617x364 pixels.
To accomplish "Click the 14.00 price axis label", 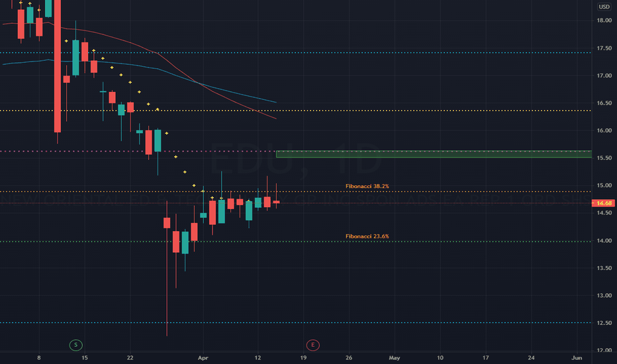I will [x=604, y=240].
